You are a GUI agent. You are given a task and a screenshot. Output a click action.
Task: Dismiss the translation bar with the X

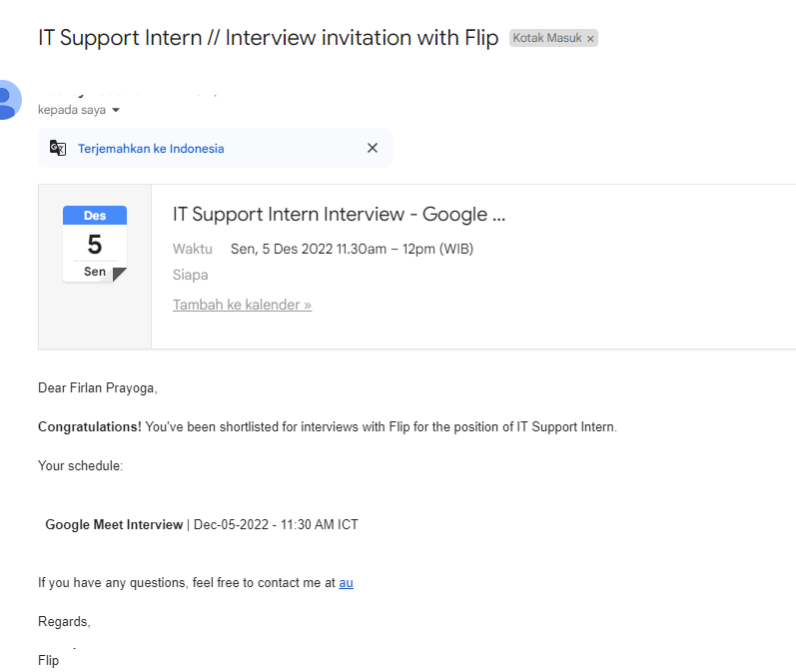coord(373,148)
